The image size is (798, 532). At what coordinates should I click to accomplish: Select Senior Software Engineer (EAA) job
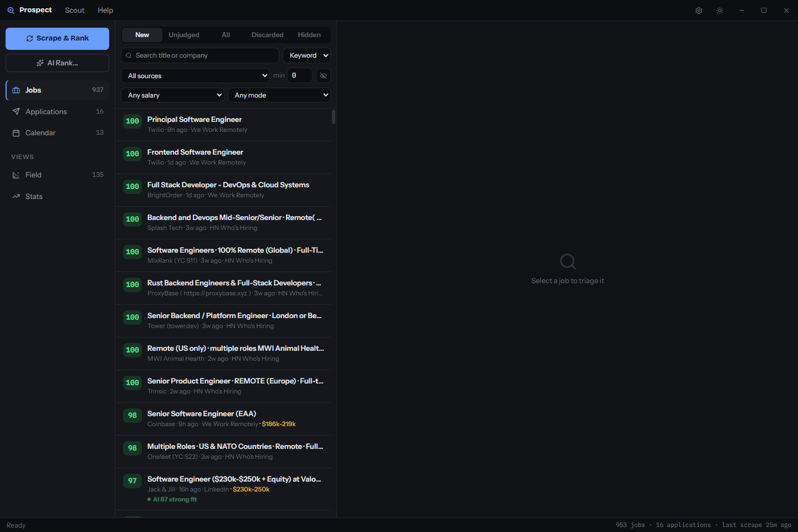pyautogui.click(x=223, y=419)
